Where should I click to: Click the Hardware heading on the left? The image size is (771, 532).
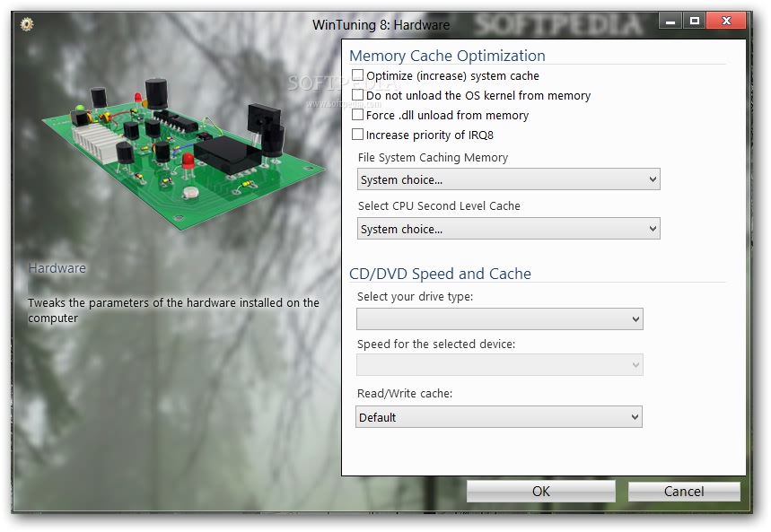(x=57, y=268)
